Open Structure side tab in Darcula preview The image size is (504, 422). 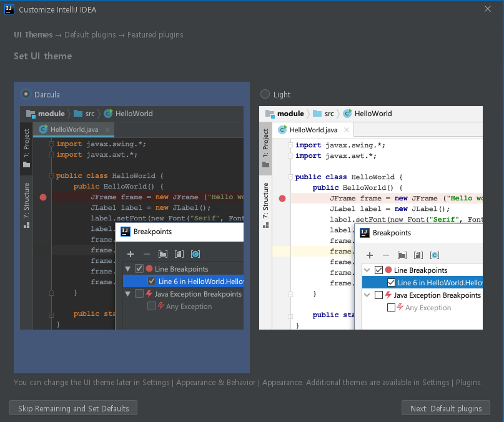point(26,205)
